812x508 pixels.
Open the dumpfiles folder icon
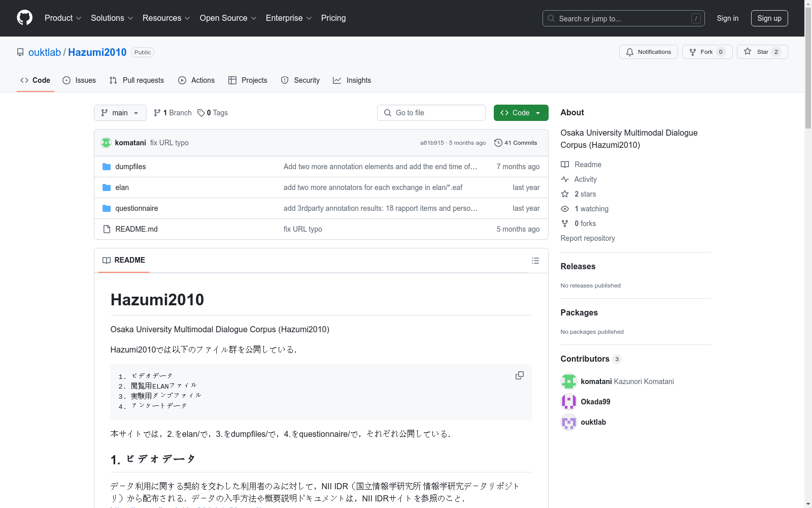(107, 167)
